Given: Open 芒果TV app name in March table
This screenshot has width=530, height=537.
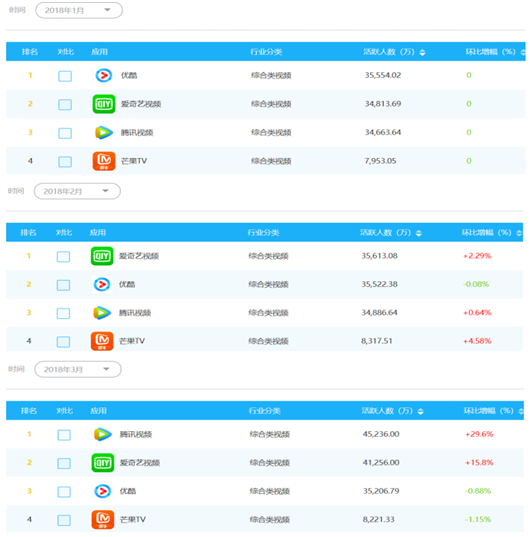Looking at the screenshot, I should coord(132,520).
